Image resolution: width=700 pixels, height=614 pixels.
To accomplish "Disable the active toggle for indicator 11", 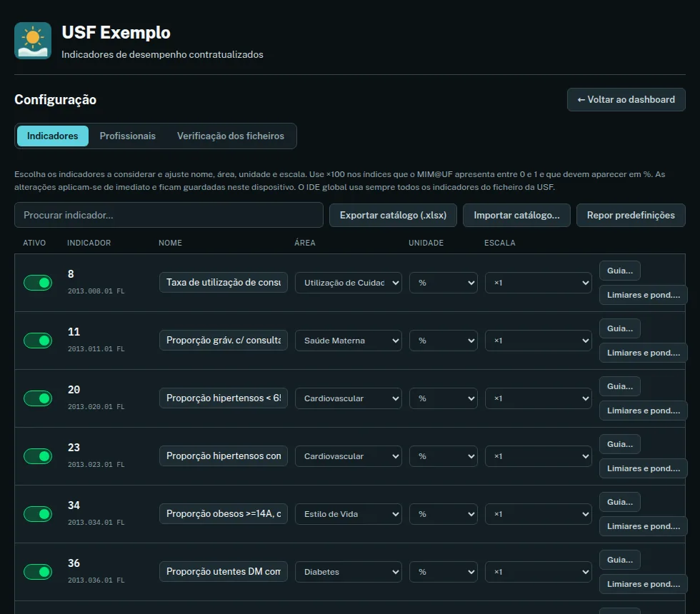I will (38, 341).
